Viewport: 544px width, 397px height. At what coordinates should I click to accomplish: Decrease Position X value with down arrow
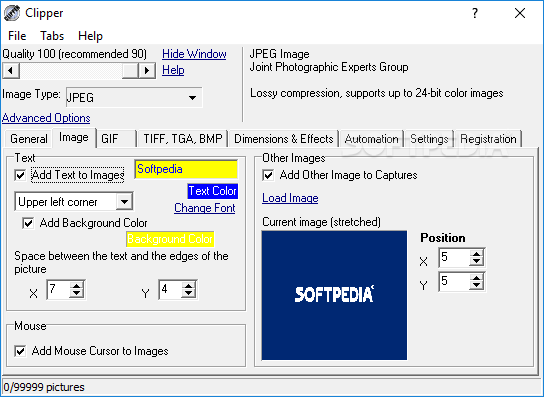[476, 262]
